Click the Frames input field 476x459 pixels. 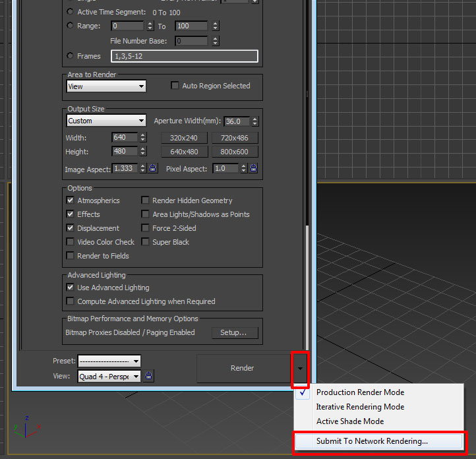click(x=184, y=56)
